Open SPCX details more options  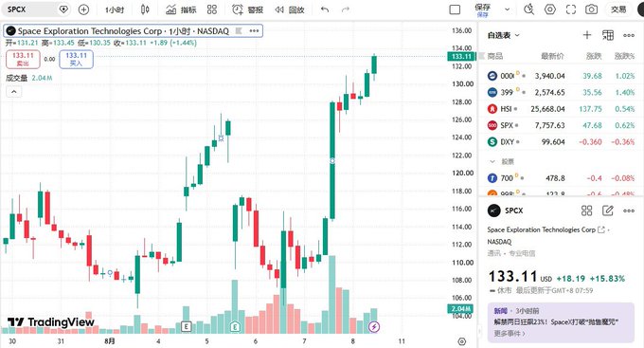click(629, 211)
